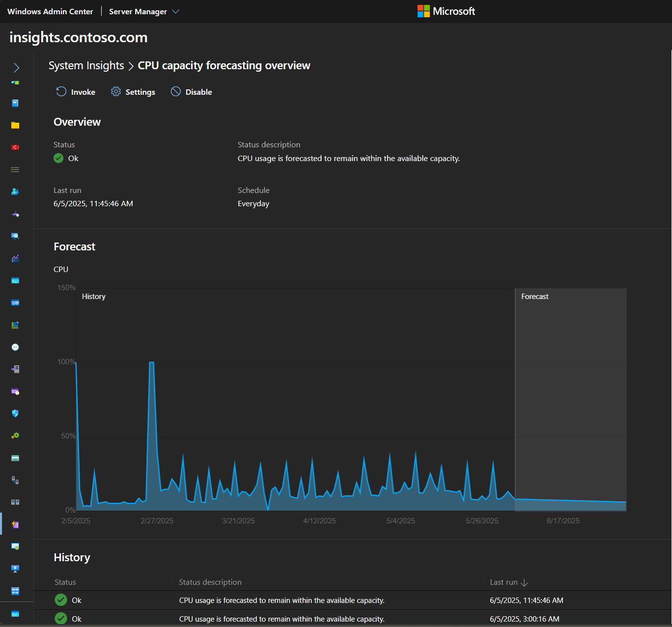Open the Performance Monitor chart icon
This screenshot has height=627, width=672.
(15, 258)
